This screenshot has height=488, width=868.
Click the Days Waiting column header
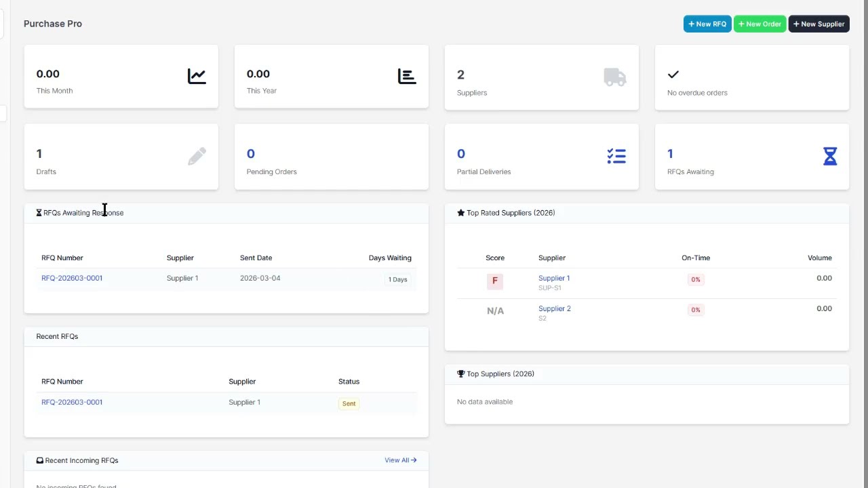[390, 258]
